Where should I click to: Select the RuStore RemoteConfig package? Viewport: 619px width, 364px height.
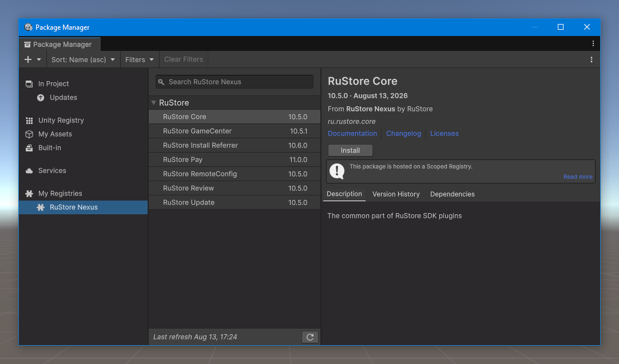point(235,174)
